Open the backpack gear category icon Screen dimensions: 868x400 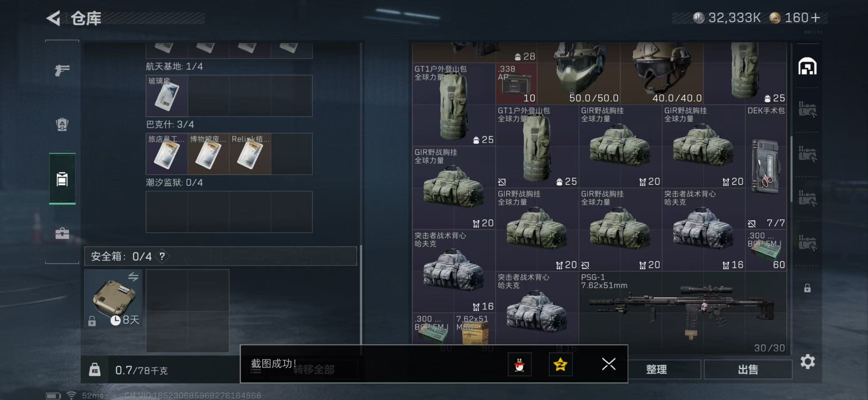coord(62,124)
